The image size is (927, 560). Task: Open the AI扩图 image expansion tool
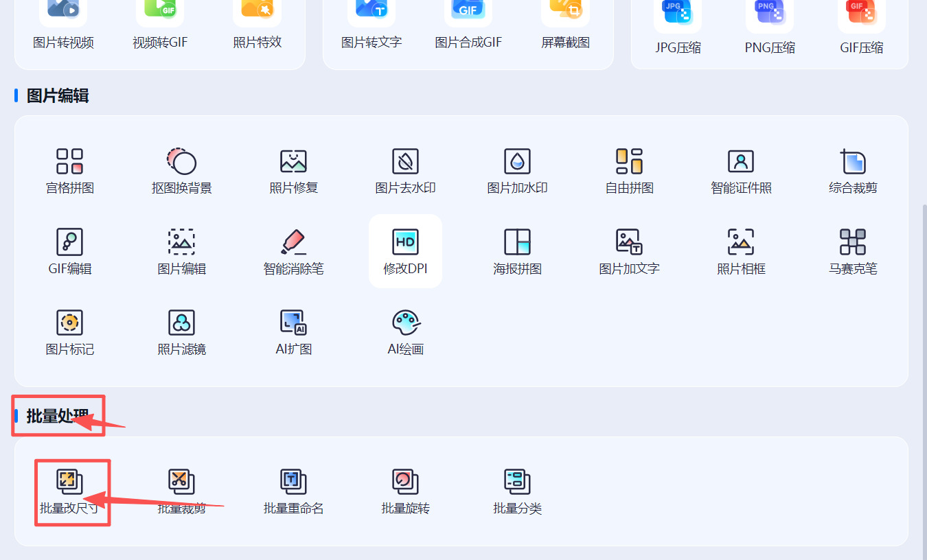pos(293,332)
